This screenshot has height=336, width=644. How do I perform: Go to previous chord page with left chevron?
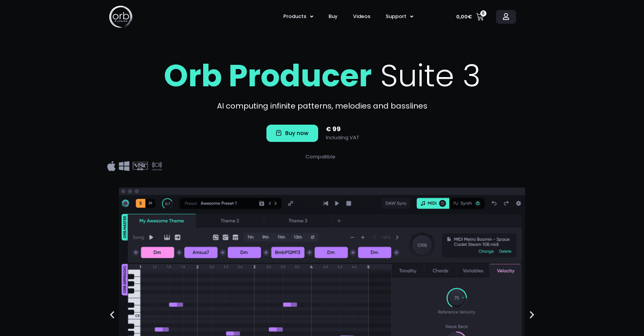point(375,237)
